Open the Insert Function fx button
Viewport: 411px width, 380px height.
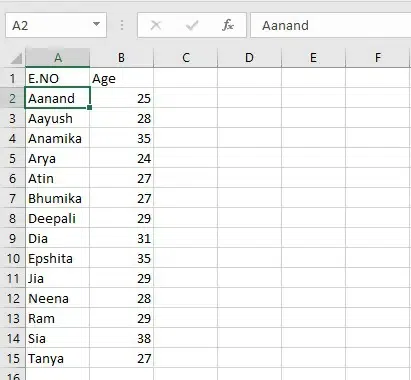point(228,25)
